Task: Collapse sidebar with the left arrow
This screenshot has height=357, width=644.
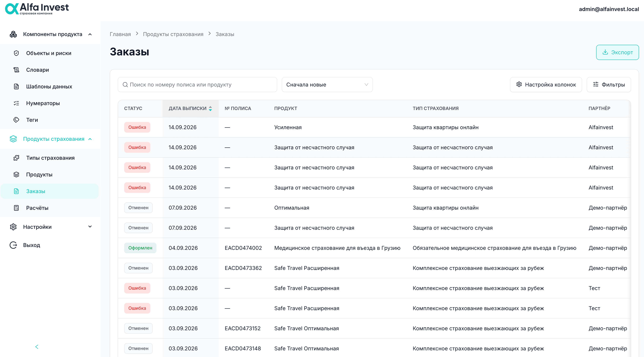Action: coord(37,347)
